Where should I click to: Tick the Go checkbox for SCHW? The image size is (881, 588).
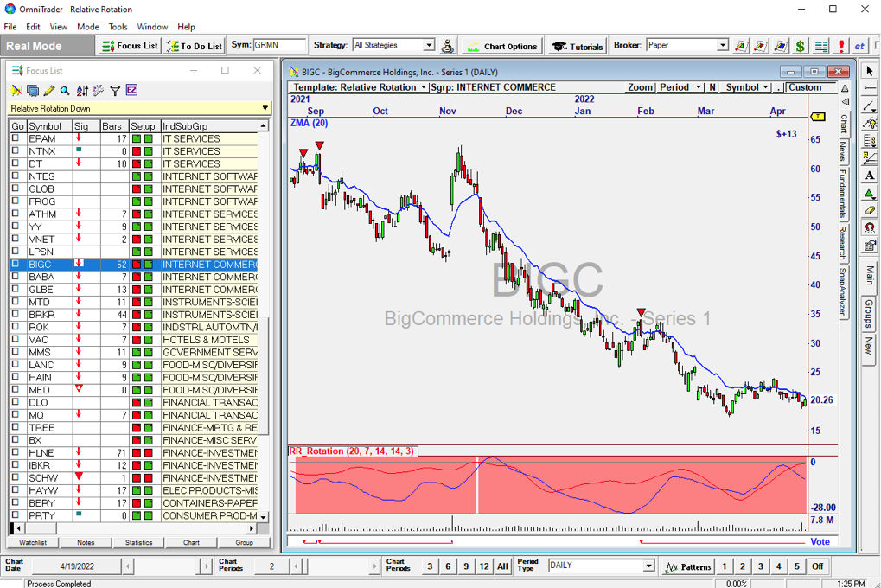pos(16,477)
